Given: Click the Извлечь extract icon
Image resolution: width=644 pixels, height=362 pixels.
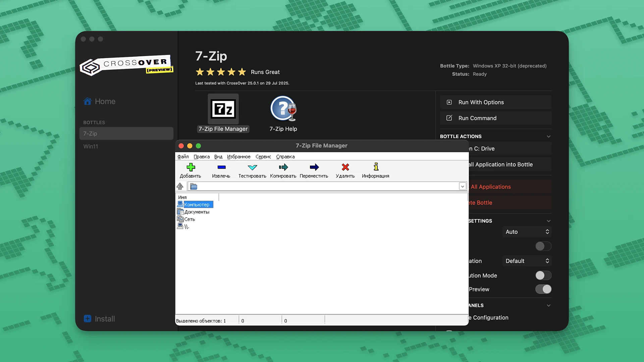Looking at the screenshot, I should [221, 170].
